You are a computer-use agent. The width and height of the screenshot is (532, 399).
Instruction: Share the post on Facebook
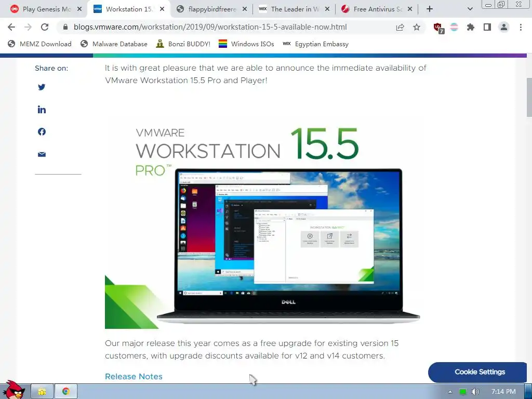(42, 131)
